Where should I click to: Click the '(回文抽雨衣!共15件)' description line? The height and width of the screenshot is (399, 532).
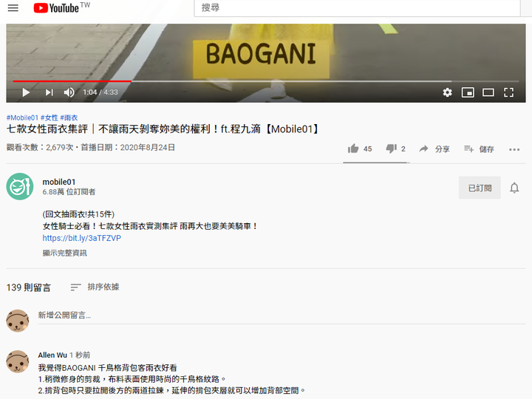pyautogui.click(x=78, y=214)
